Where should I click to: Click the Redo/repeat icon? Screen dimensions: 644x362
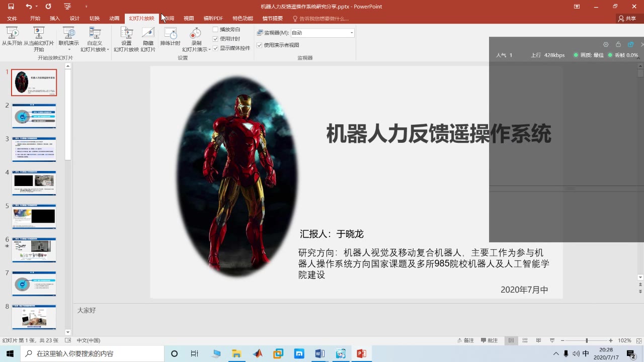tap(48, 7)
